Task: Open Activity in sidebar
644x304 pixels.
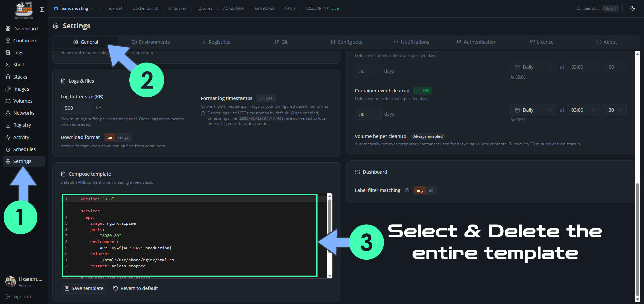Action: pos(24,137)
